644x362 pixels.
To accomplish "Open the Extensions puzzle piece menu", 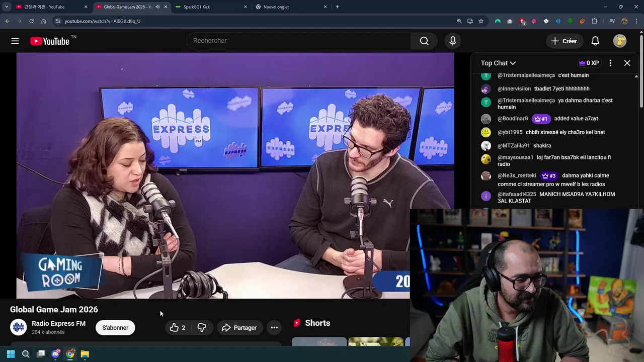I will (x=595, y=21).
